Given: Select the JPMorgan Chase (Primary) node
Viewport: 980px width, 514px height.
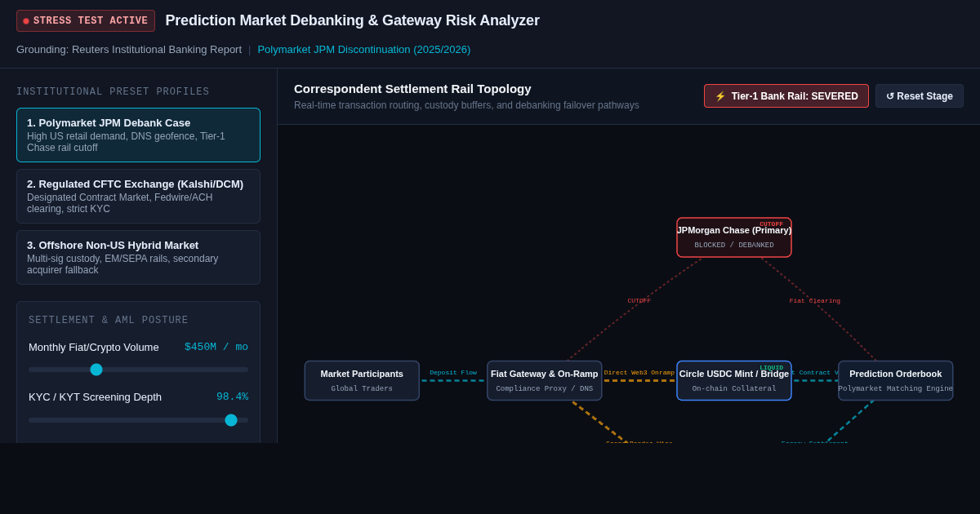Looking at the screenshot, I should (734, 237).
